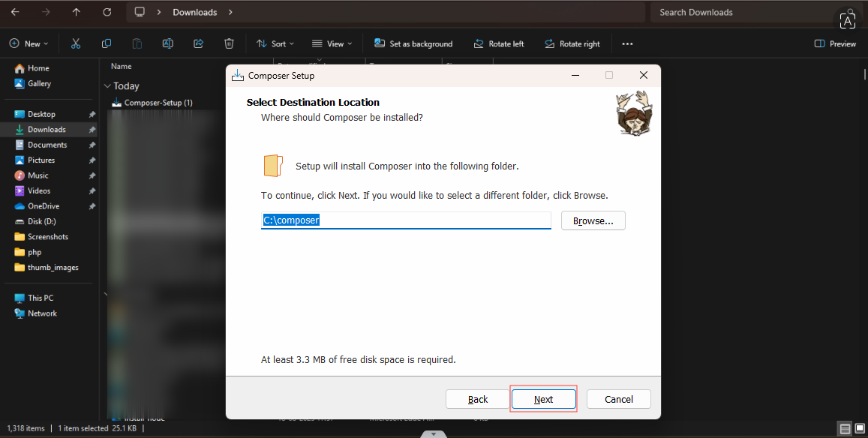Select the Composer-Setup (1) file

(x=152, y=103)
